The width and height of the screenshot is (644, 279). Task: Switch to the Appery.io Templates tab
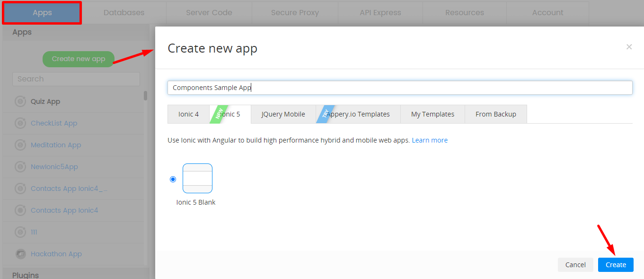point(358,114)
